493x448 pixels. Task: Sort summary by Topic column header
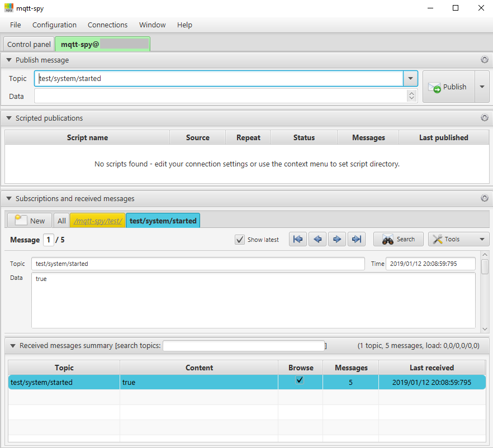64,368
